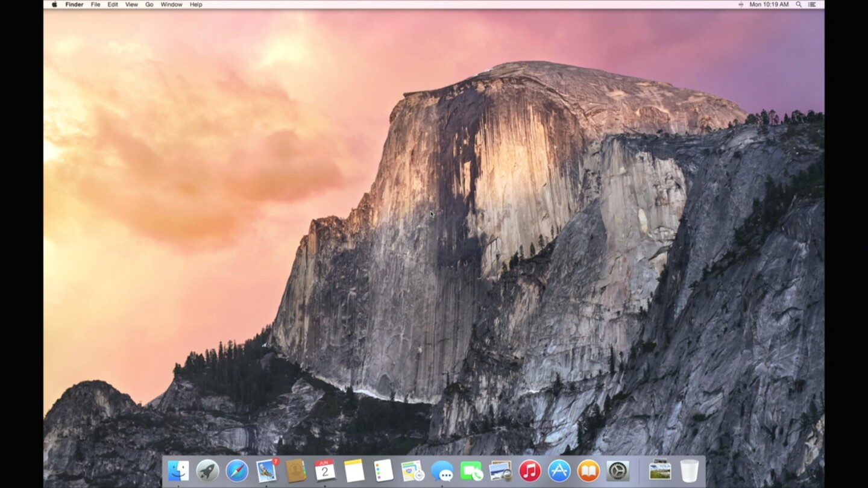The width and height of the screenshot is (868, 488).
Task: Open the Apple menu
Action: tap(54, 4)
